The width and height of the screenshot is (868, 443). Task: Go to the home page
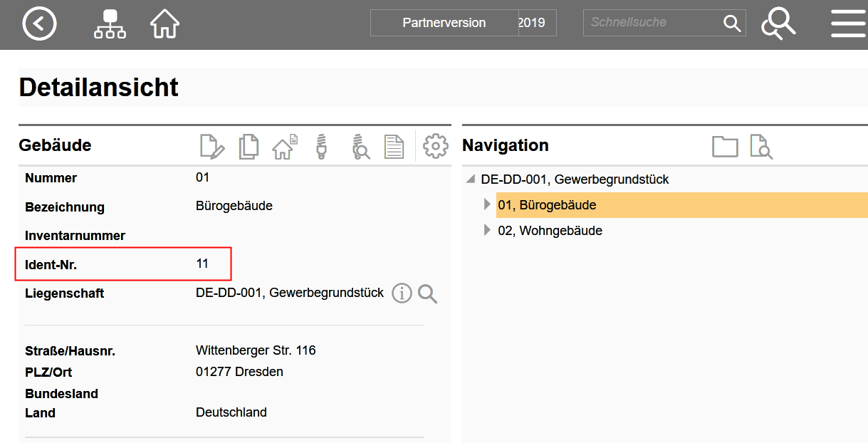[164, 24]
